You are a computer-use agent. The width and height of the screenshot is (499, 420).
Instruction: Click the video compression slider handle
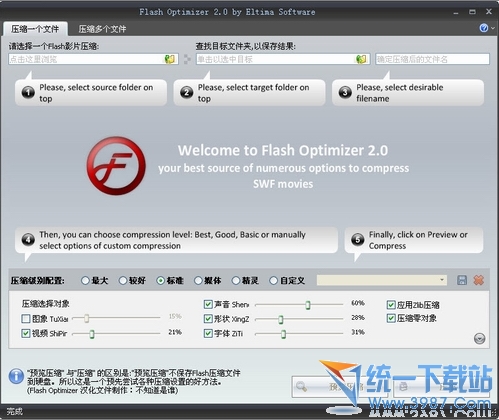click(92, 334)
